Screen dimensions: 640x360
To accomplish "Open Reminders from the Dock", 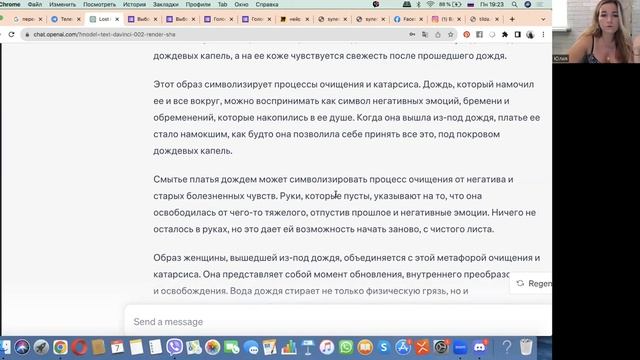I will pos(156,347).
